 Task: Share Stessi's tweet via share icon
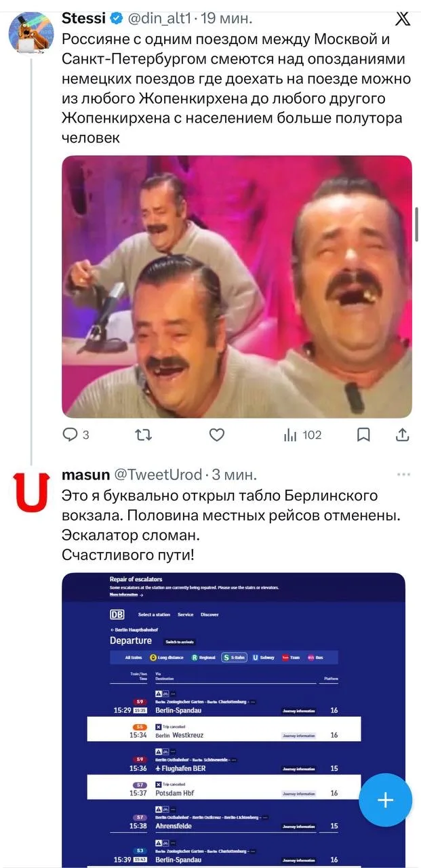402,435
